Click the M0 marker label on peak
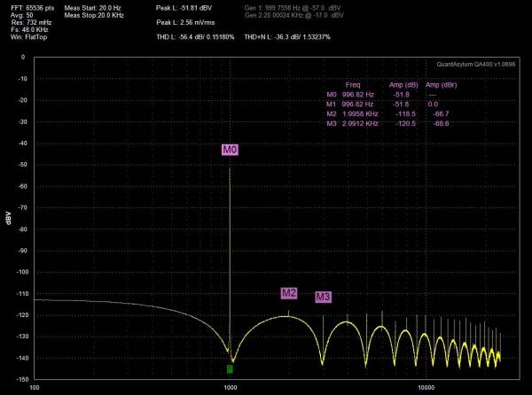 (x=230, y=150)
